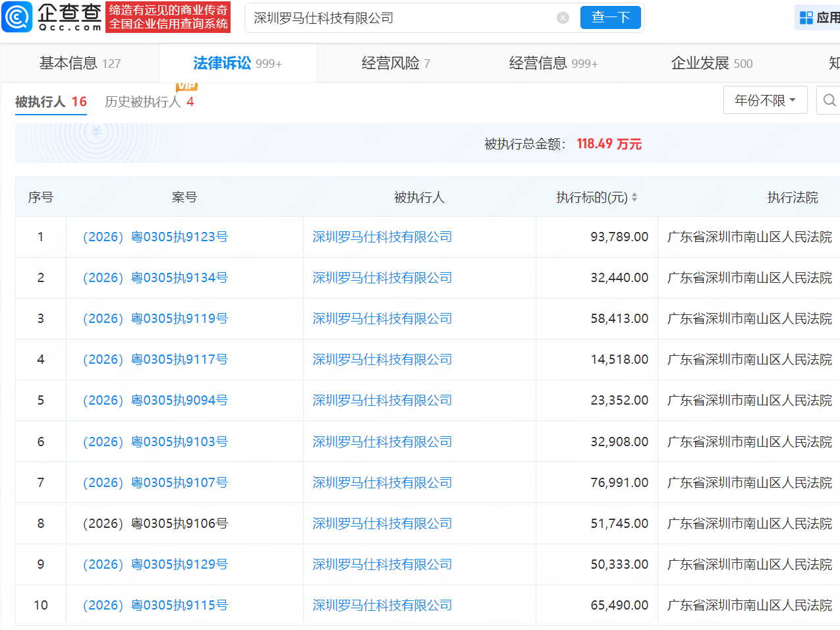This screenshot has width=840, height=630.
Task: Clear the search box text
Action: point(563,18)
